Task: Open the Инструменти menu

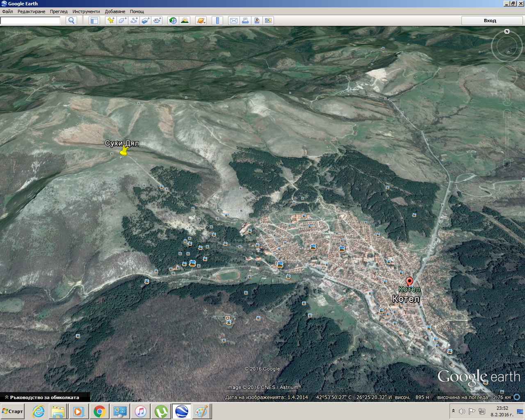Action: point(86,11)
